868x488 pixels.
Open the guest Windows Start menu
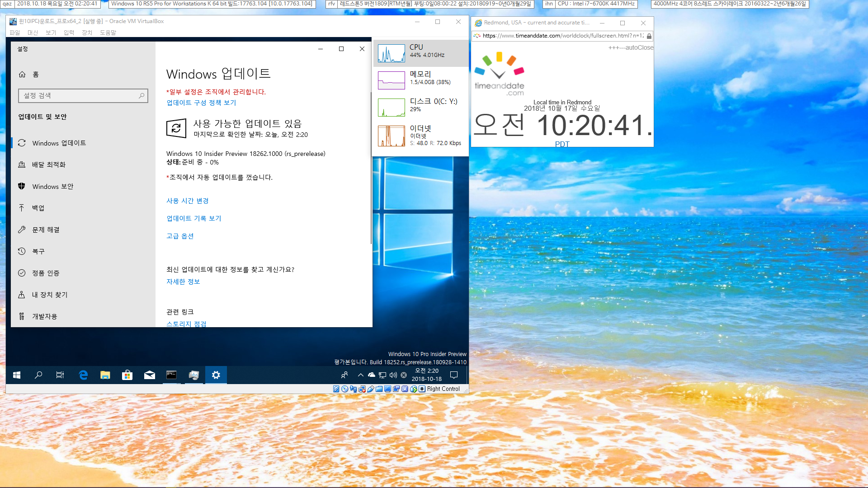(17, 375)
